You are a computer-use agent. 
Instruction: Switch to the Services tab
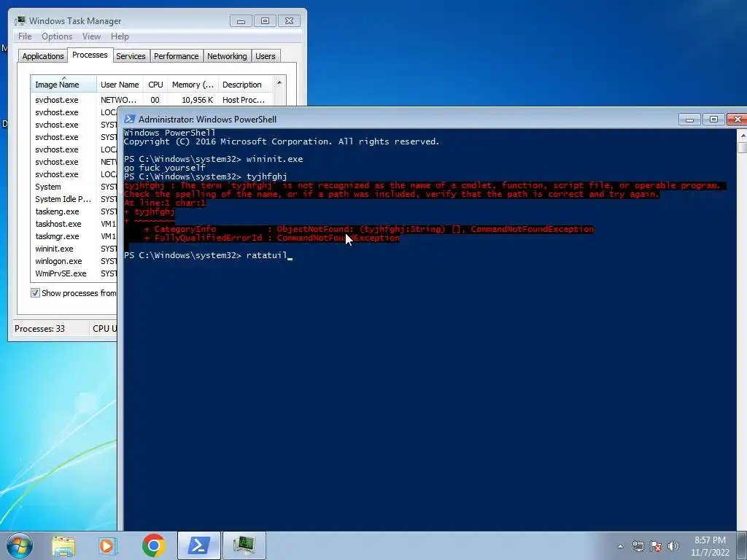coord(131,56)
